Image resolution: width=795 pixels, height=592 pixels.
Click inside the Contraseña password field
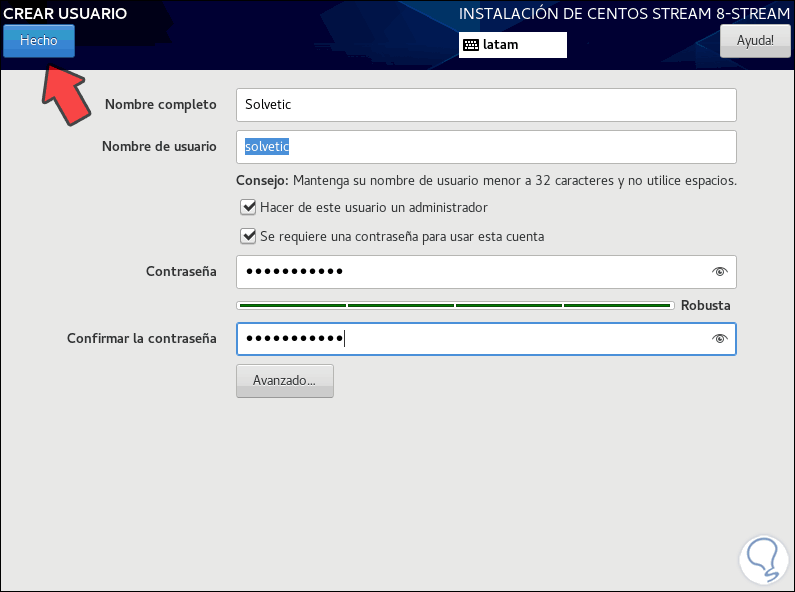coord(470,272)
